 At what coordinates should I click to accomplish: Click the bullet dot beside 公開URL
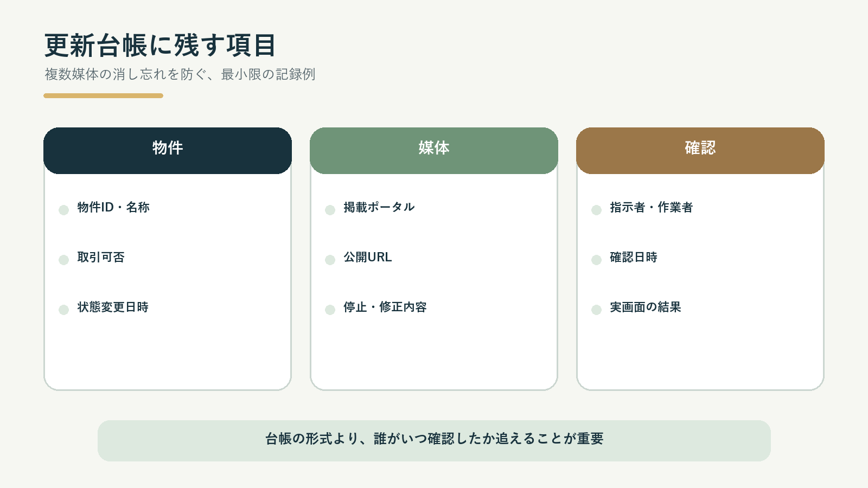330,260
